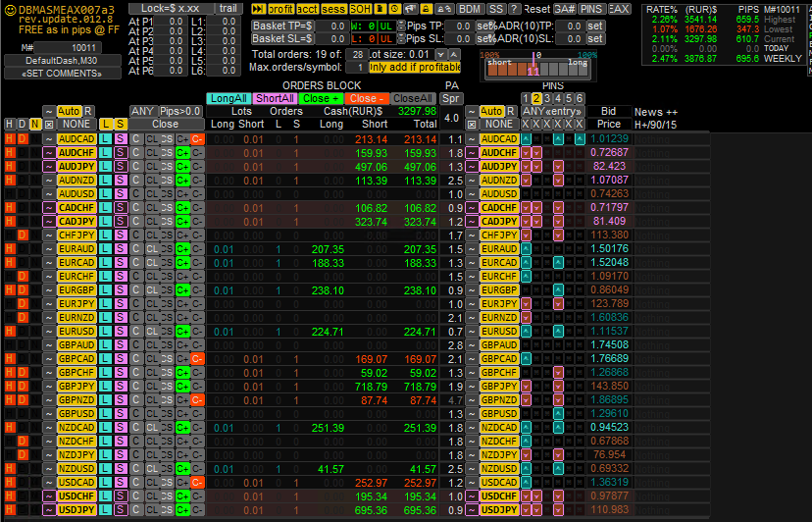The height and width of the screenshot is (522, 812).
Task: Select PINS tab 1
Action: coord(526,98)
